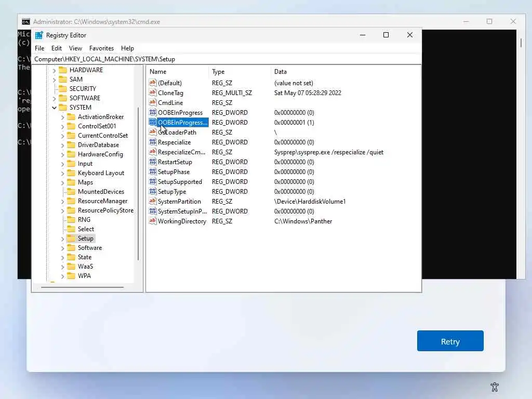Click the WPA folder icon
This screenshot has height=399, width=532.
[x=71, y=275]
